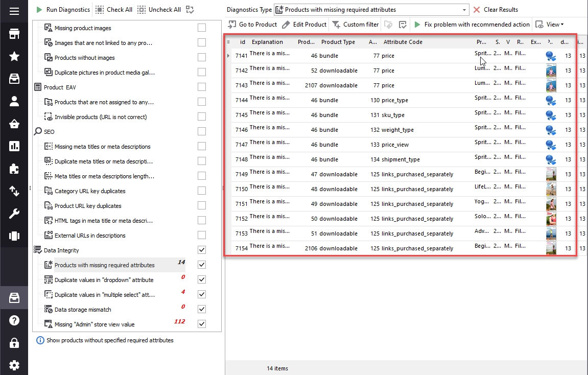
Task: Open the customers person icon in the sidebar
Action: click(14, 101)
